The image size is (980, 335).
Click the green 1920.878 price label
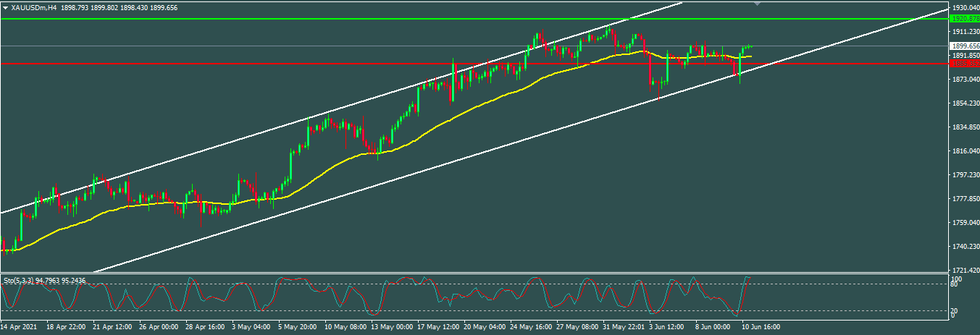(x=964, y=18)
